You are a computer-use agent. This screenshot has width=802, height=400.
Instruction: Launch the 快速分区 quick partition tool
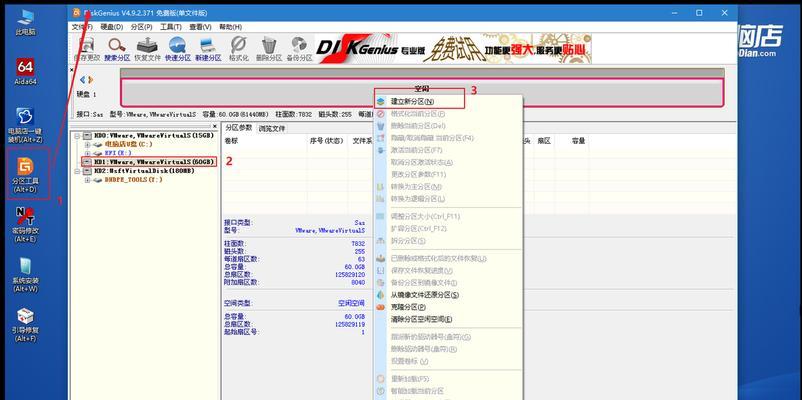click(x=177, y=50)
